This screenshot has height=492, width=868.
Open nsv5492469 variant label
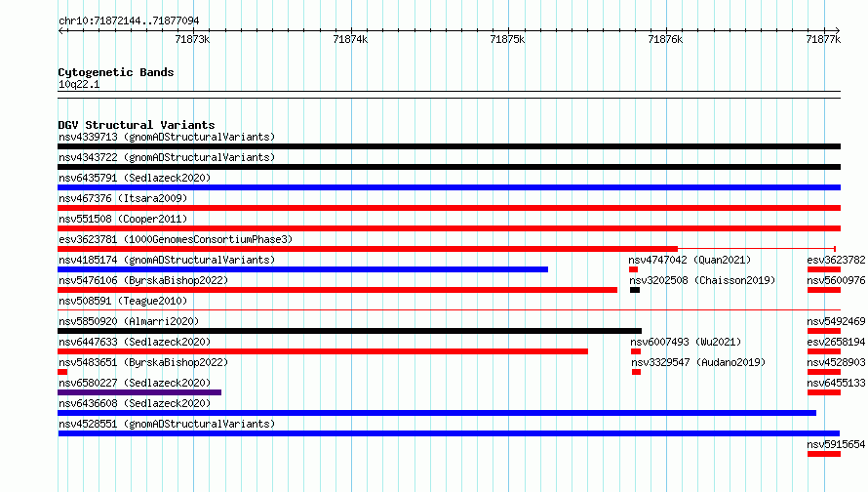click(836, 321)
